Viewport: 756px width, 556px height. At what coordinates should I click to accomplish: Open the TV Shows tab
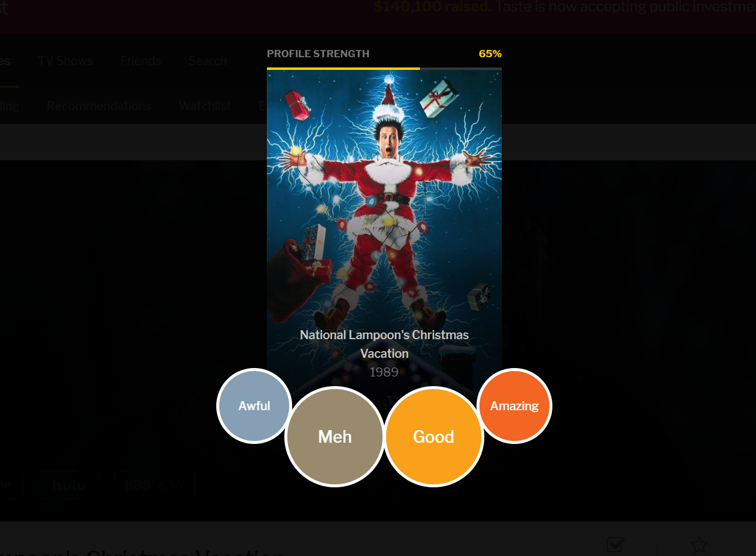click(x=66, y=61)
